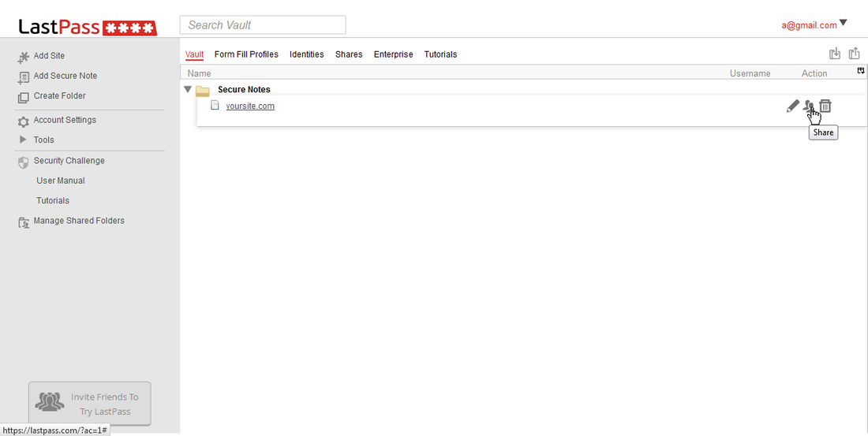Open Tutorials in the left sidebar
The width and height of the screenshot is (868, 436).
(53, 200)
